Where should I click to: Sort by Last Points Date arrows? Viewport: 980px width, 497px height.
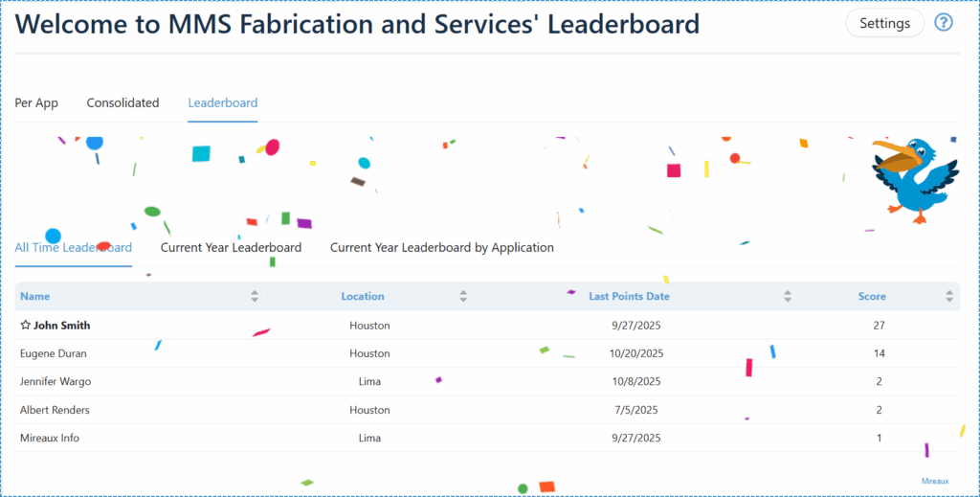[788, 297]
